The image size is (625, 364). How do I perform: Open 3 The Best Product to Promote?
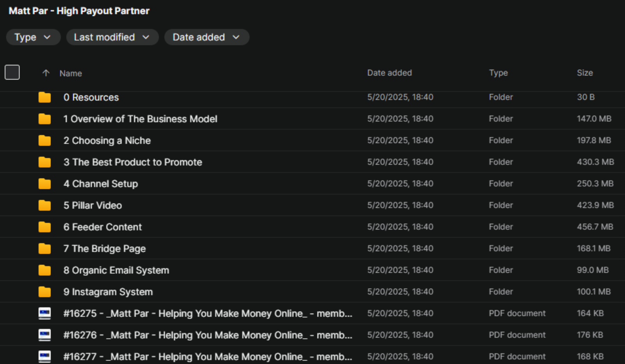coord(133,162)
